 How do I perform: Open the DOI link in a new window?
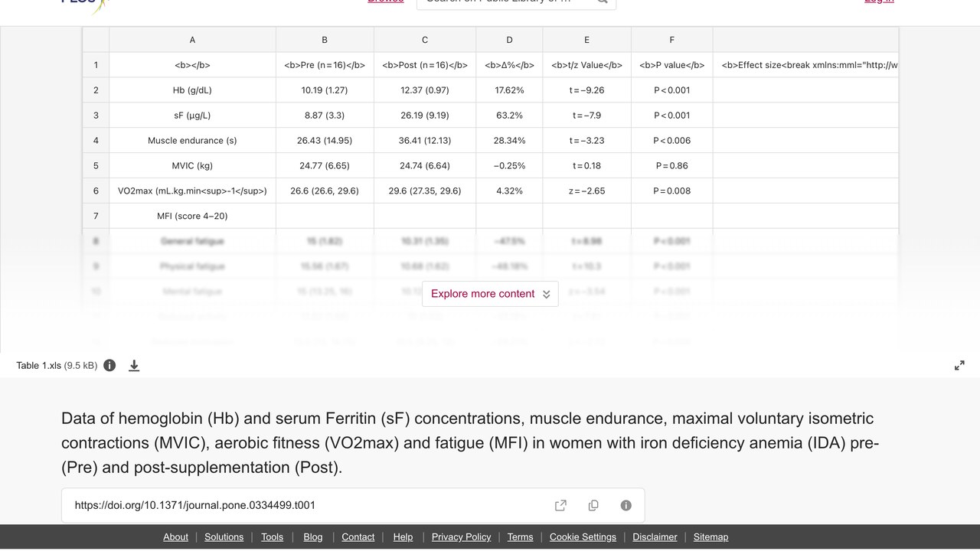pyautogui.click(x=560, y=505)
